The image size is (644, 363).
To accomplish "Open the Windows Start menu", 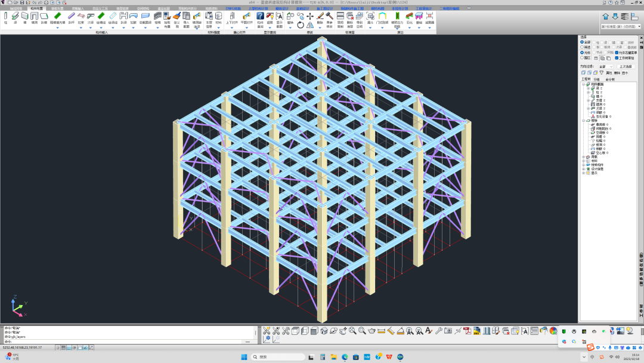I will tap(244, 357).
